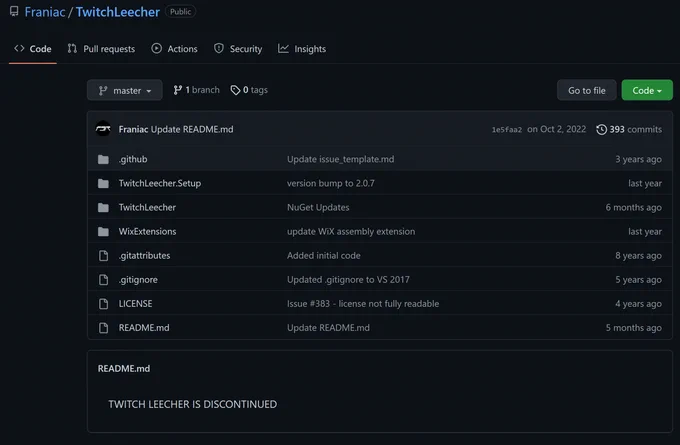Open the 1 branch link

[x=196, y=90]
